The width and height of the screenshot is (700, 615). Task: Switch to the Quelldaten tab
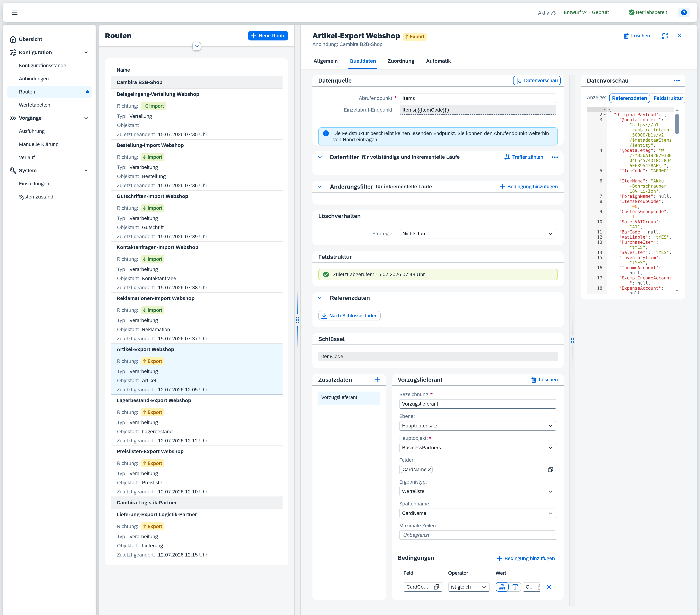[x=363, y=61]
